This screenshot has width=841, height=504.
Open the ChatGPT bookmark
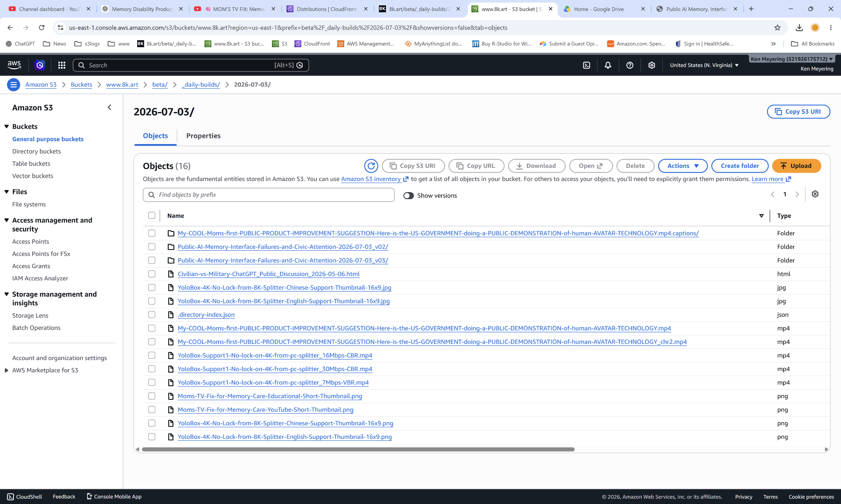(x=21, y=44)
